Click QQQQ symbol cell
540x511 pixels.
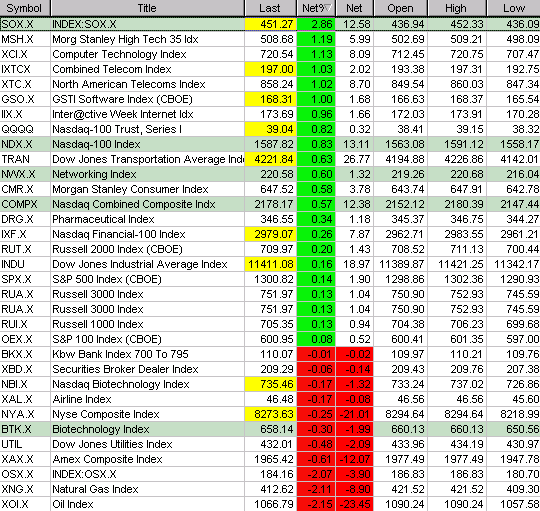[25, 129]
